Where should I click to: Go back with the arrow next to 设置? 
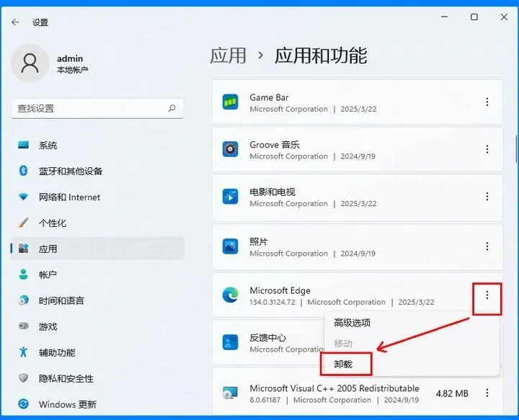15,22
